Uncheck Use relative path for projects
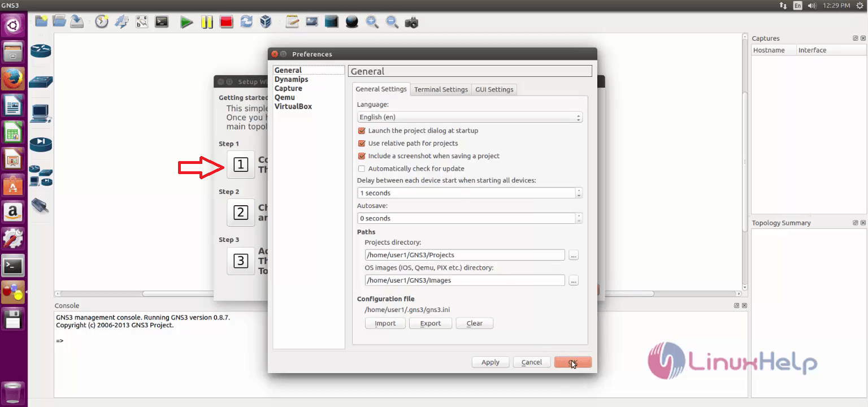 click(x=362, y=144)
